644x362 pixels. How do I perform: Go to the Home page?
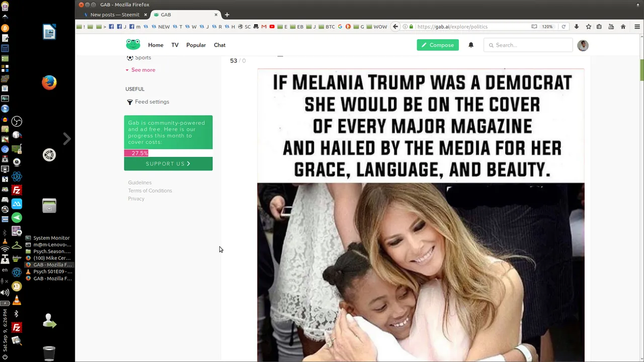pyautogui.click(x=155, y=45)
